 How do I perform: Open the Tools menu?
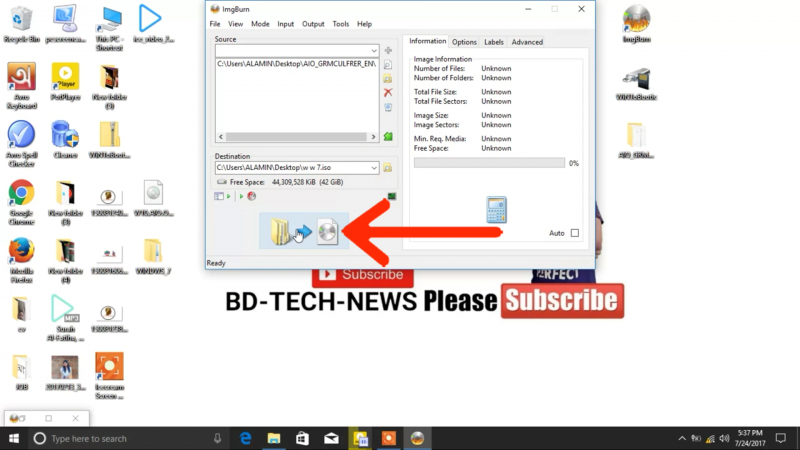coord(340,24)
